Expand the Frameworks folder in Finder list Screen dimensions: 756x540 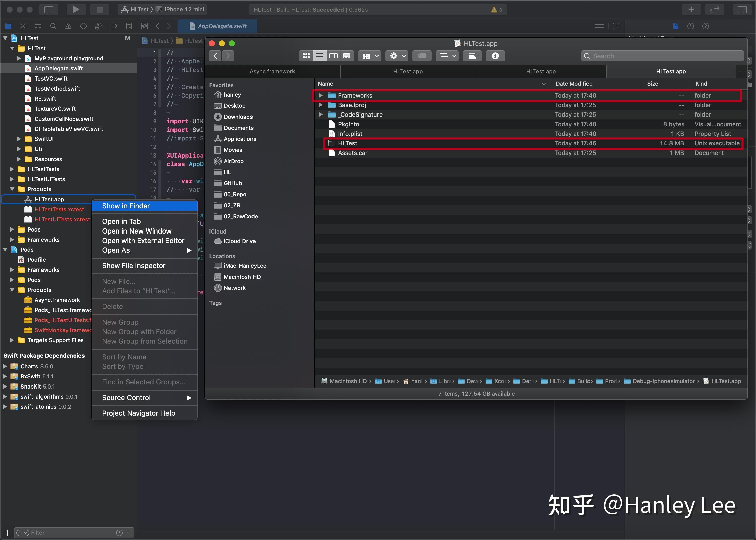click(321, 95)
